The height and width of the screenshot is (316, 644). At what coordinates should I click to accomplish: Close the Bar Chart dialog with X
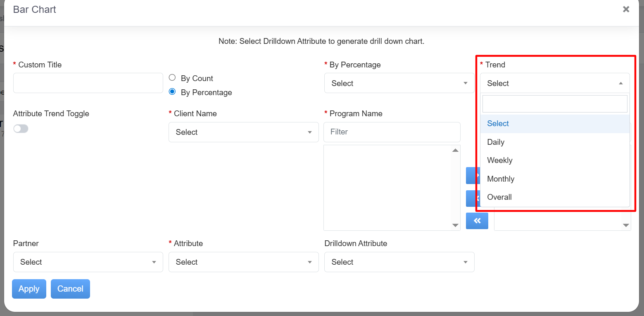(626, 9)
